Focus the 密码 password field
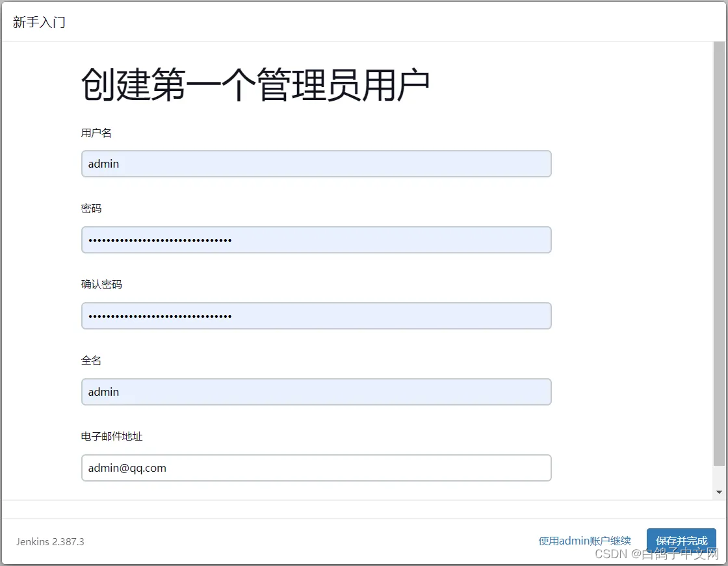728x566 pixels. (x=316, y=240)
